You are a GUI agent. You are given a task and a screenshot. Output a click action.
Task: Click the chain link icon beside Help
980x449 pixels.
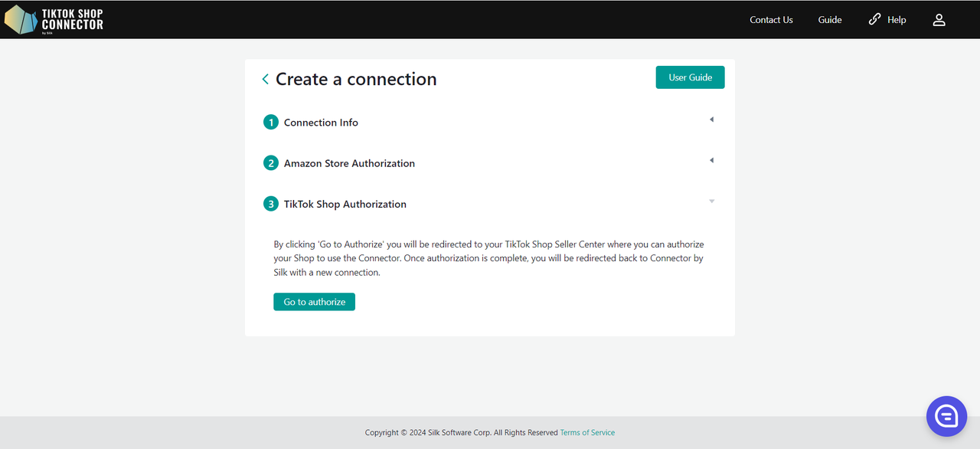874,19
